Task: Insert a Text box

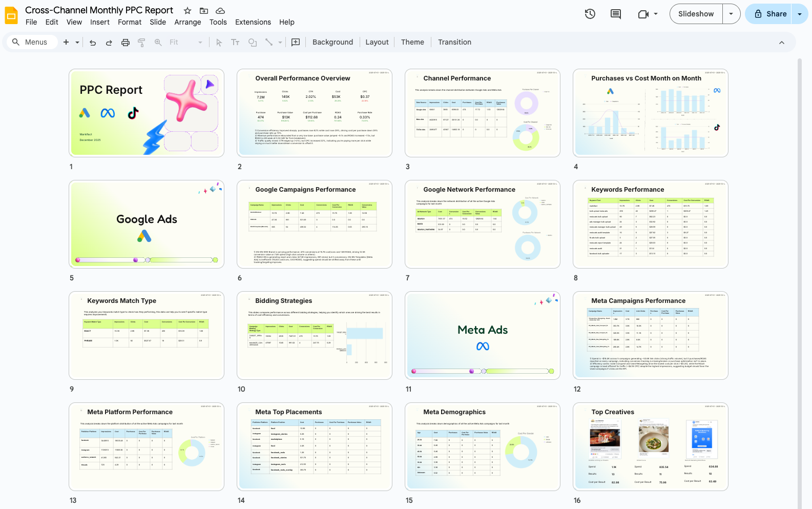Action: point(236,43)
